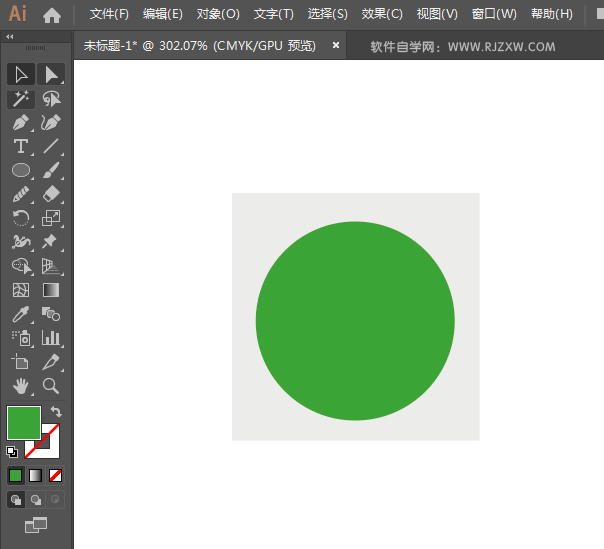Open the 窗口(W) menu
The image size is (604, 549).
(x=494, y=15)
